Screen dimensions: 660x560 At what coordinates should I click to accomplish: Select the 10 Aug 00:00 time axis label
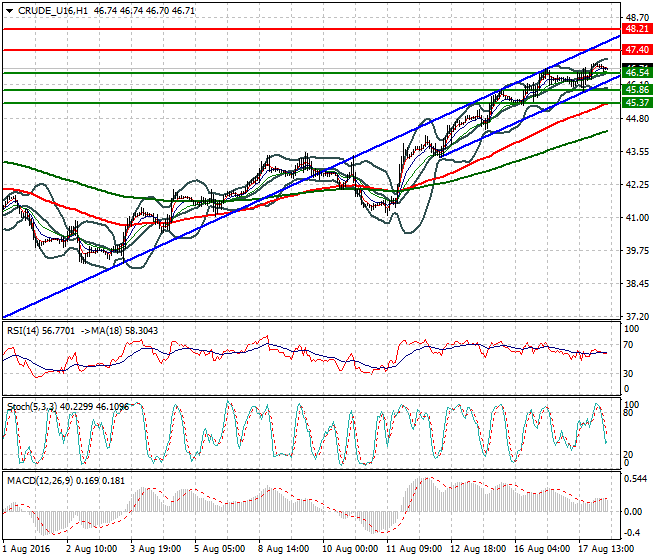(x=350, y=549)
